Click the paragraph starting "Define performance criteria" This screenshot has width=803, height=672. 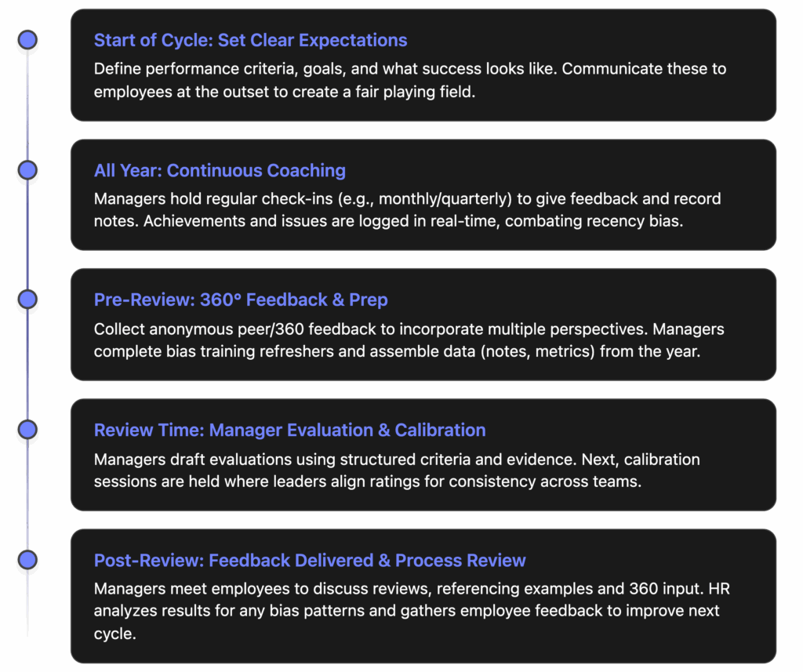(409, 79)
